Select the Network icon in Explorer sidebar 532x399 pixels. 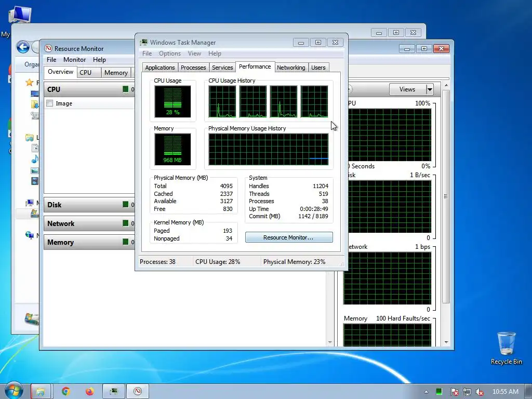pyautogui.click(x=30, y=235)
